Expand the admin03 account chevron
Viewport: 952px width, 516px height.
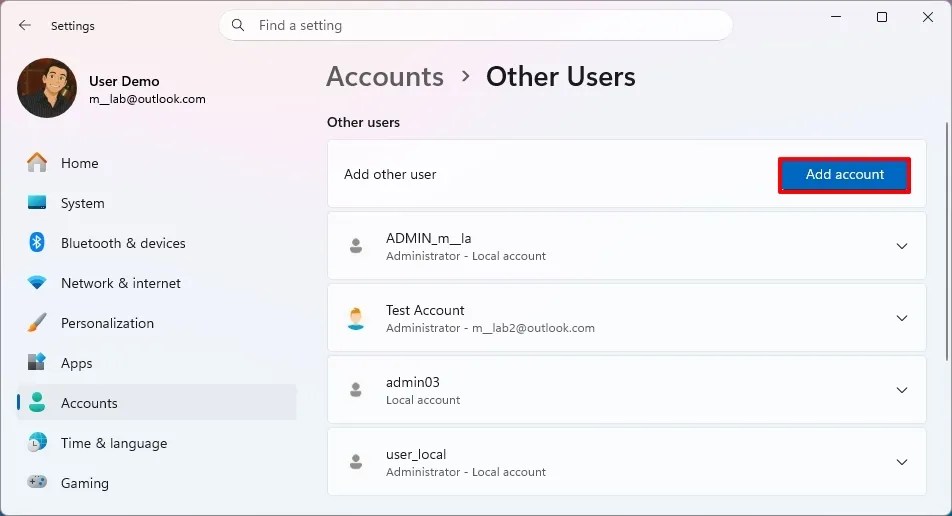click(902, 390)
